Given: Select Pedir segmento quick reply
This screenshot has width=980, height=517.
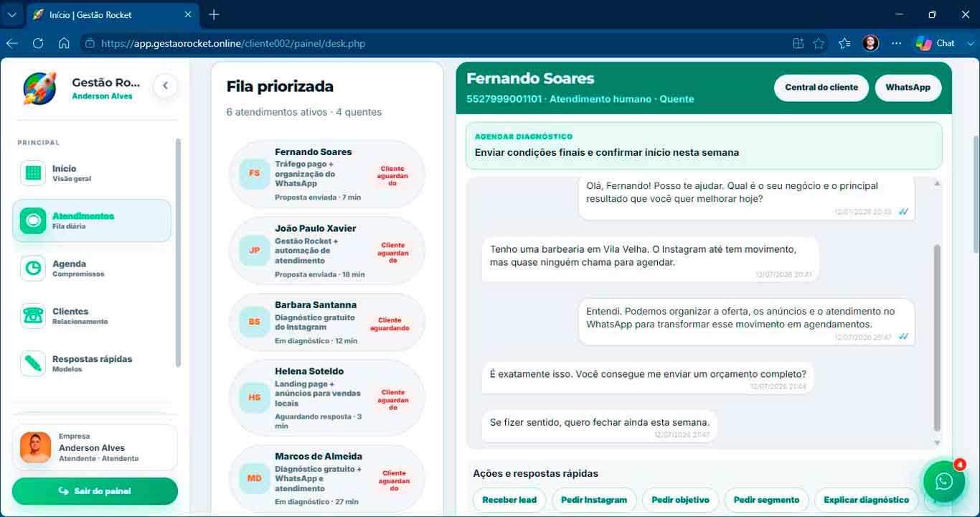Looking at the screenshot, I should coord(766,500).
